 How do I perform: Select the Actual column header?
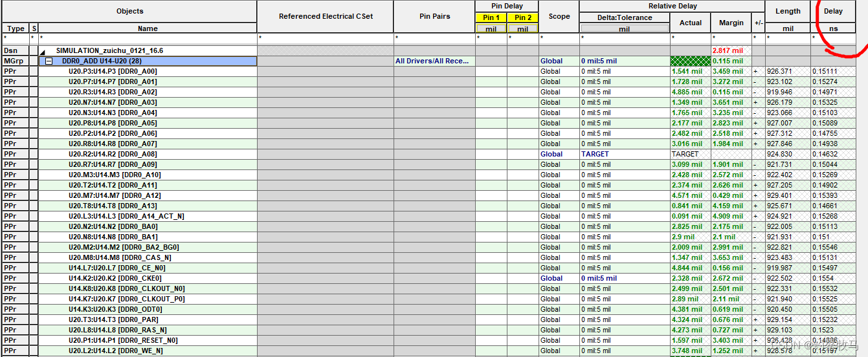click(x=691, y=23)
